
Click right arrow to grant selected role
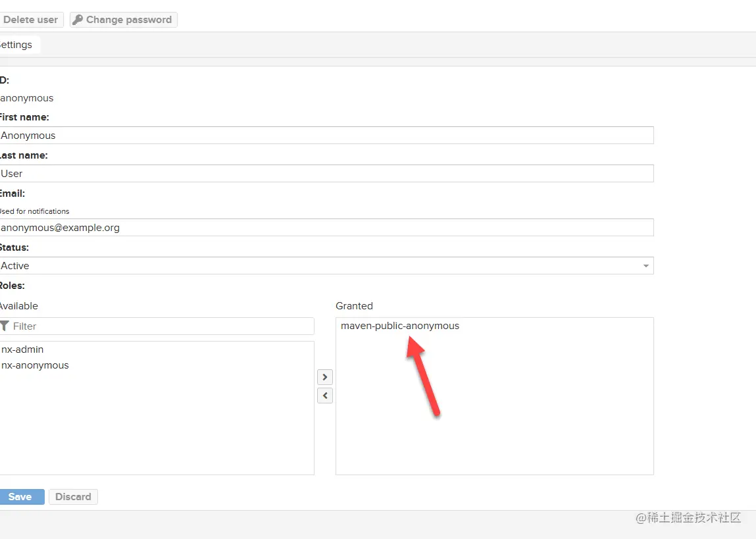click(325, 377)
